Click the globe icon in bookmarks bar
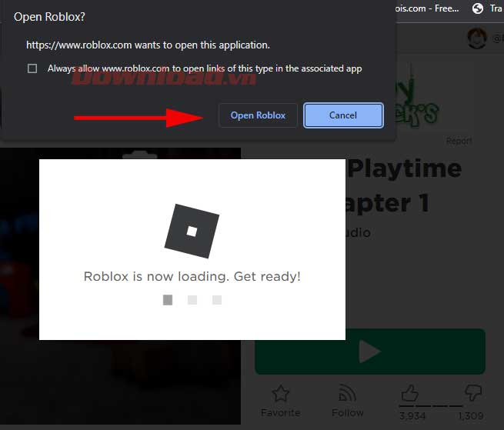This screenshot has width=504, height=430. (478, 8)
